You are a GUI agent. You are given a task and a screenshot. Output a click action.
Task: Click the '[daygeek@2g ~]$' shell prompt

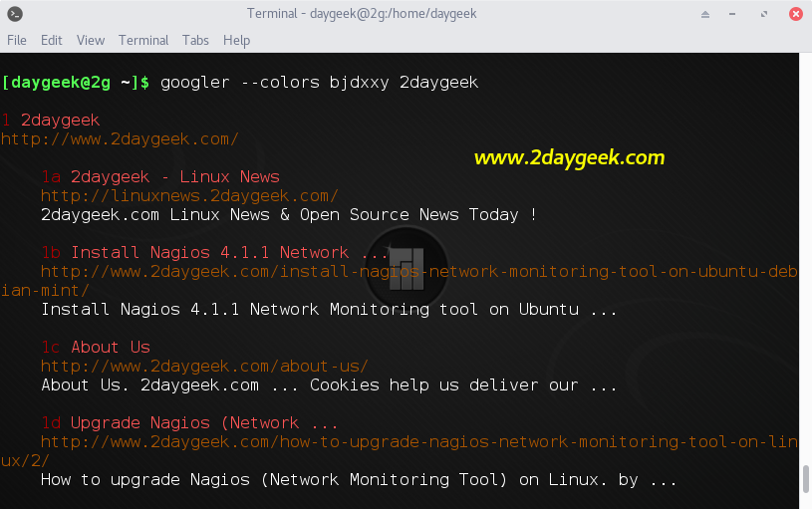coord(76,83)
